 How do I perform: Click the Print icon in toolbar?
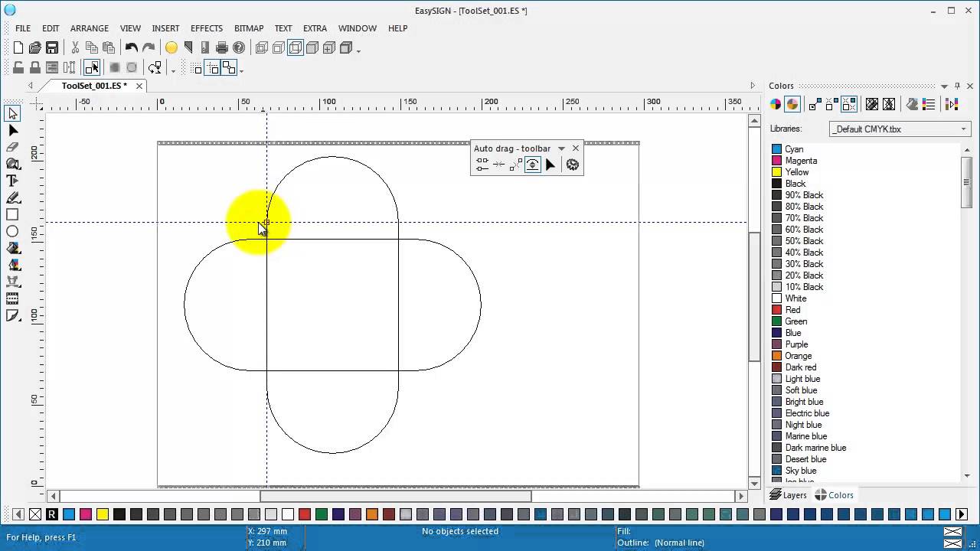tap(221, 48)
